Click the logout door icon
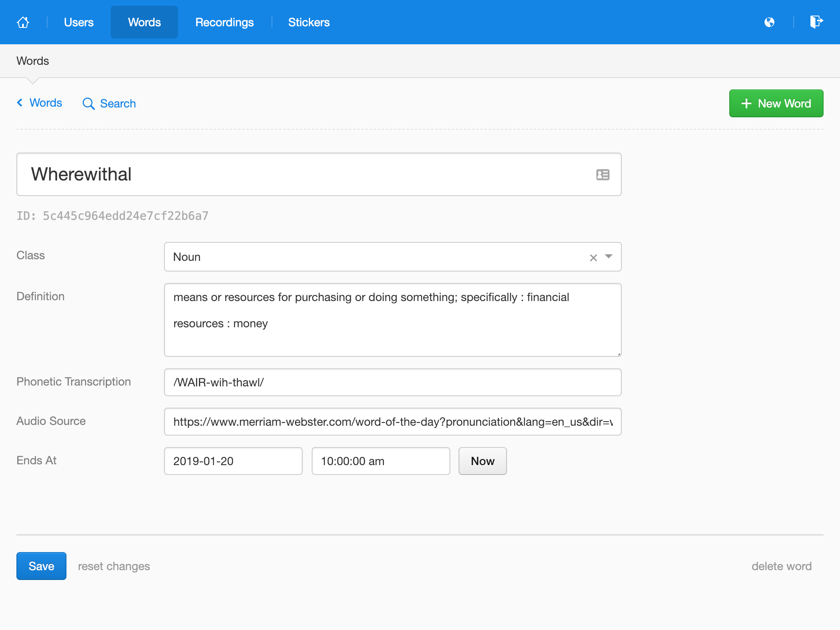 [816, 22]
